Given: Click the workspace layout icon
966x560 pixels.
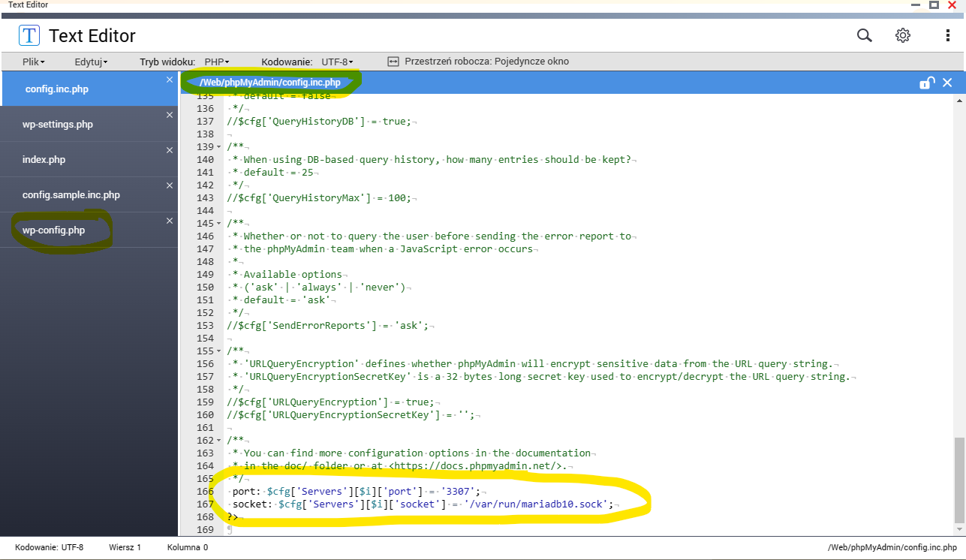Looking at the screenshot, I should point(393,62).
